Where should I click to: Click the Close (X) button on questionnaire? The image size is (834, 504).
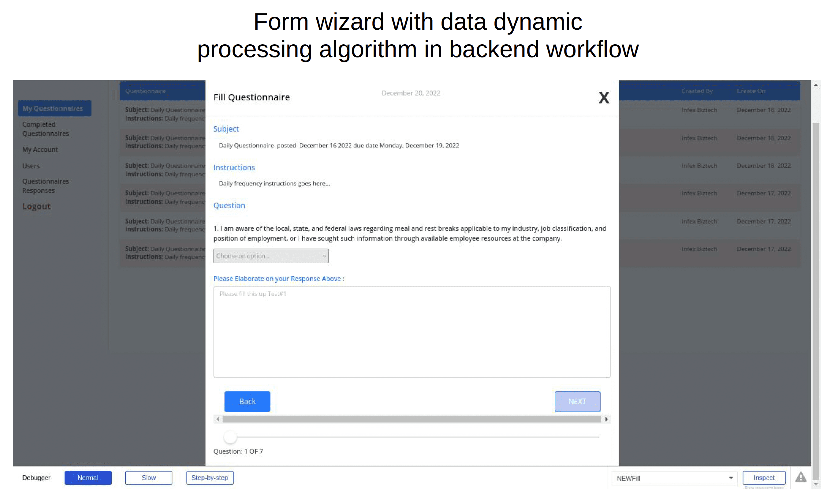[603, 97]
